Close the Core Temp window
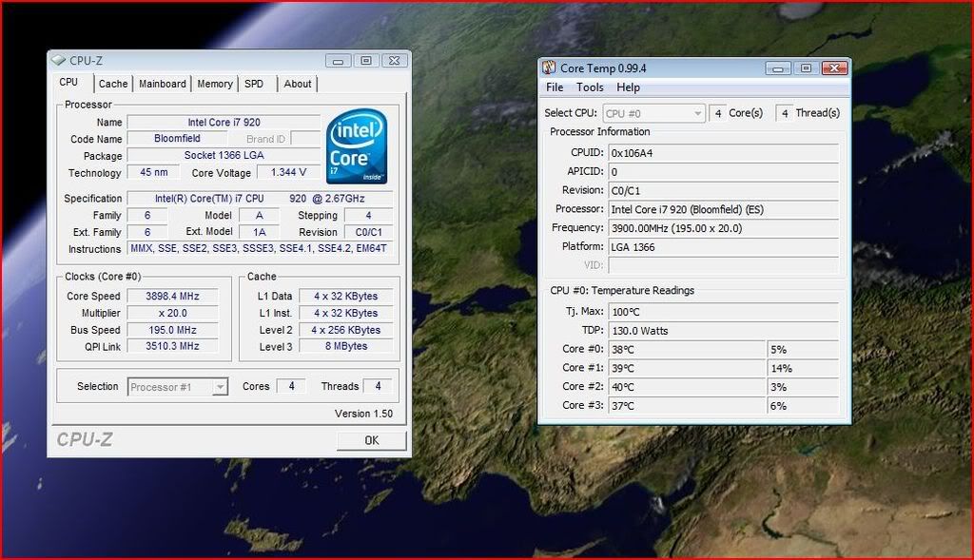The height and width of the screenshot is (560, 974). click(834, 68)
